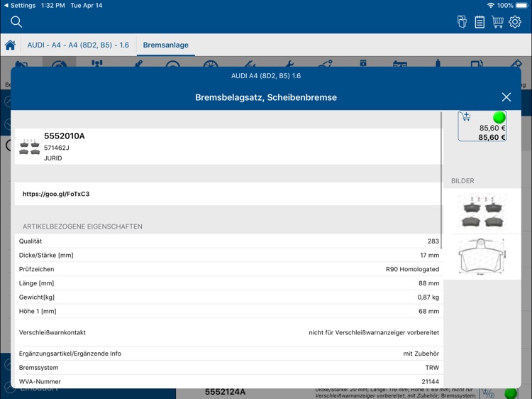Image resolution: width=532 pixels, height=399 pixels.
Task: Select the Länge value 88 mm
Action: (429, 283)
